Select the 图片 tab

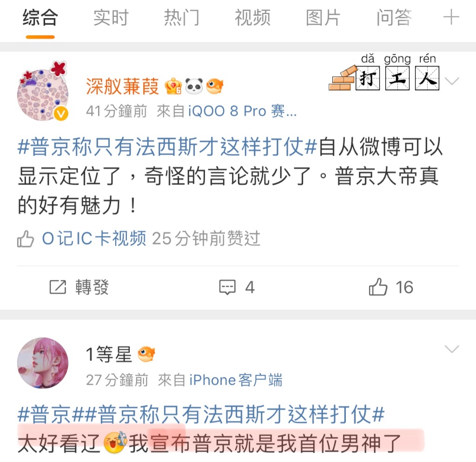coord(323,18)
